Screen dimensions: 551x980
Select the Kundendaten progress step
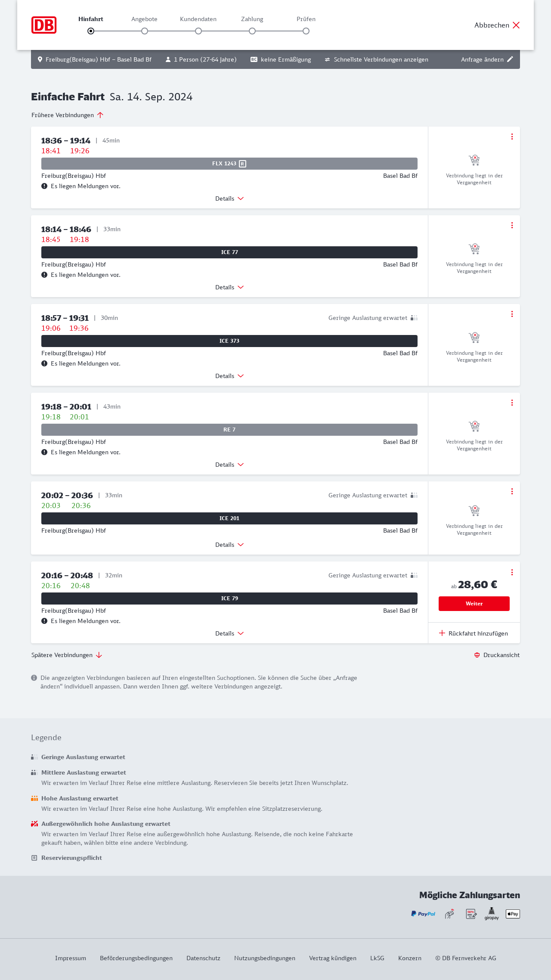198,31
